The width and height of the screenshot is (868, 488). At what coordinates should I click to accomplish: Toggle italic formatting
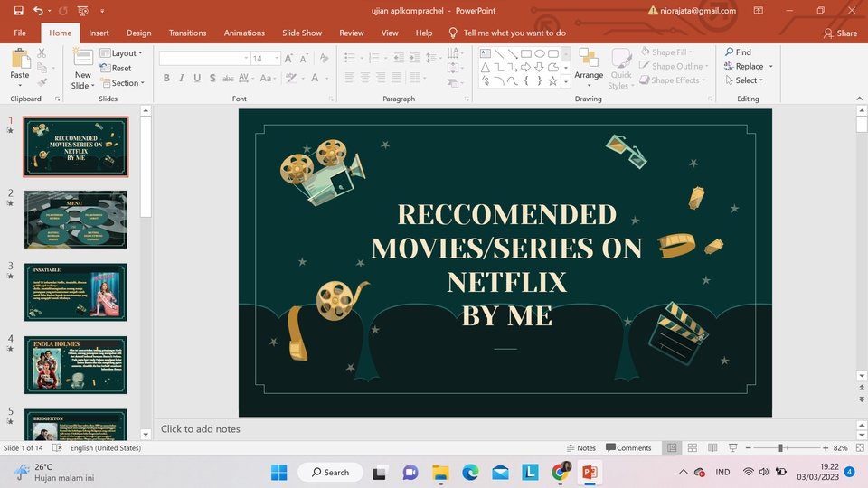182,78
